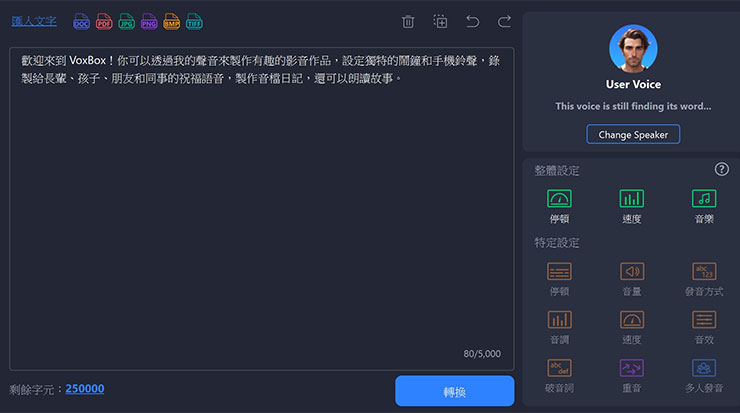
Task: Click the User Voice avatar
Action: [x=633, y=49]
